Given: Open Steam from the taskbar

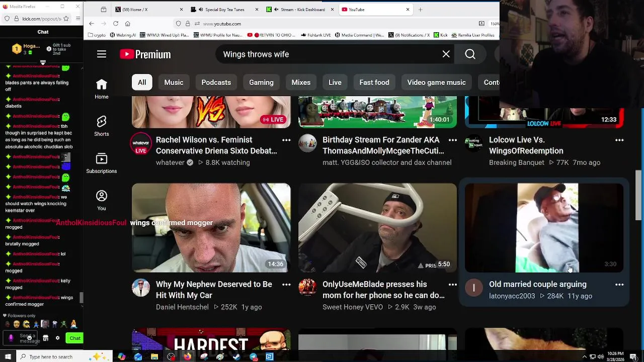Looking at the screenshot, I should (x=236, y=357).
